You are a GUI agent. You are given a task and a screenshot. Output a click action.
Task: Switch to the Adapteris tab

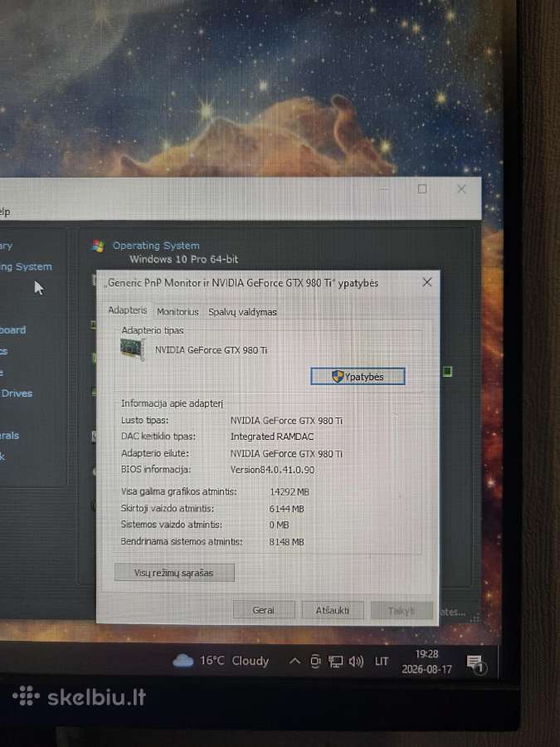tap(127, 310)
